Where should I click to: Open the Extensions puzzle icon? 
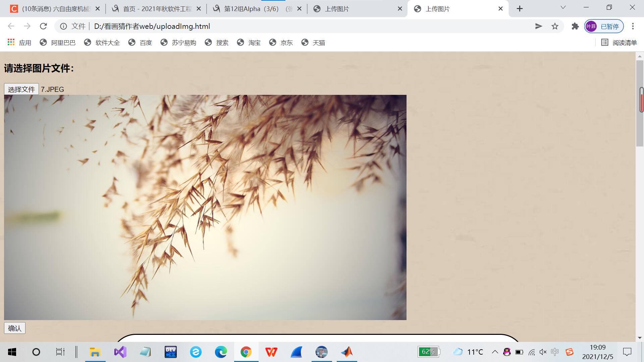(575, 26)
